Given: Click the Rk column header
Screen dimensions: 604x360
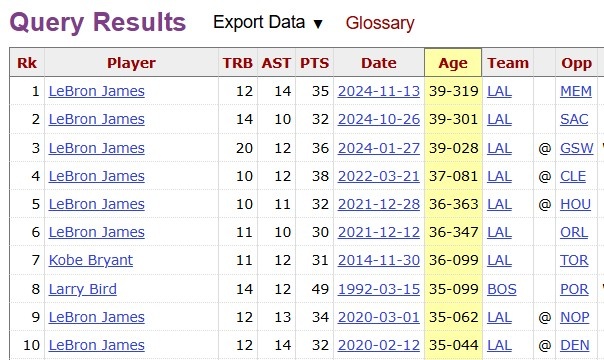Looking at the screenshot, I should (27, 63).
